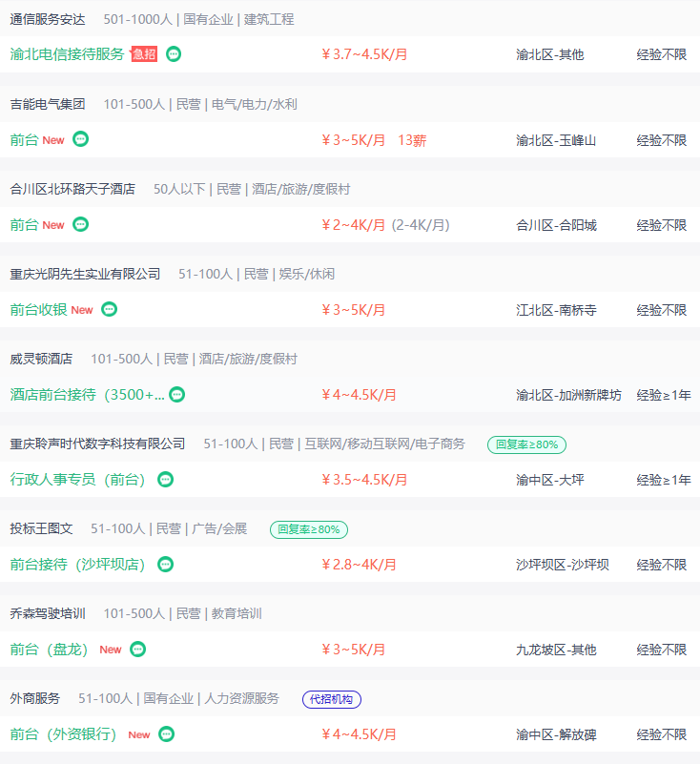Click company name 威灵顿酒店
This screenshot has height=764, width=700.
41,359
